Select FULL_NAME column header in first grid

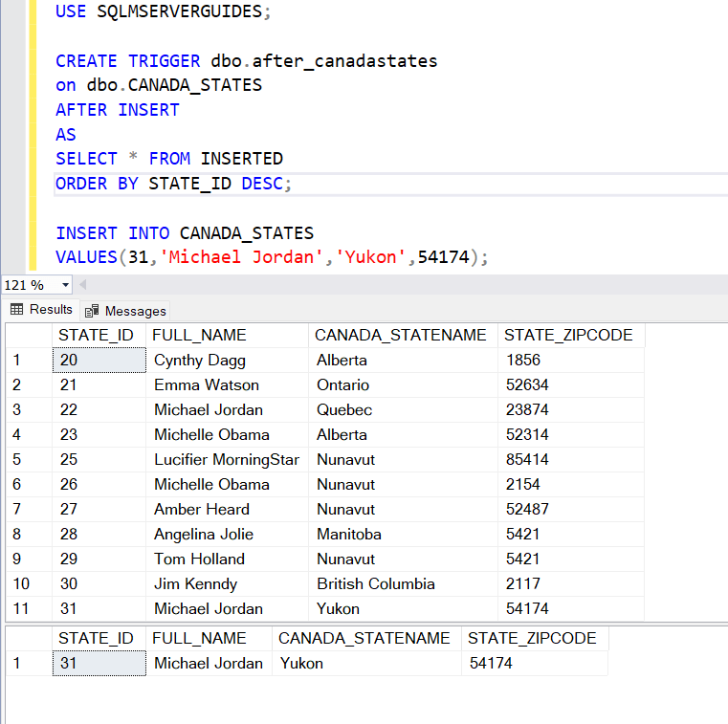click(x=227, y=335)
